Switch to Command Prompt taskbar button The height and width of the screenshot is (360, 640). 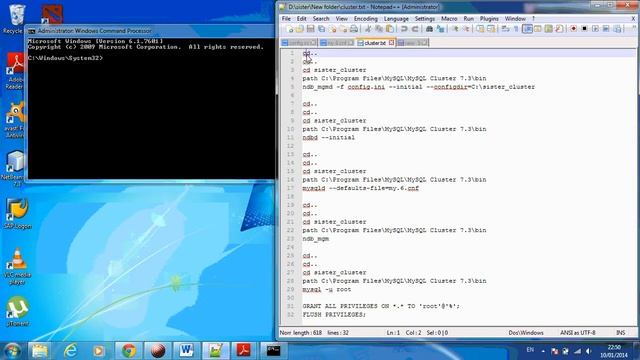pyautogui.click(x=273, y=351)
